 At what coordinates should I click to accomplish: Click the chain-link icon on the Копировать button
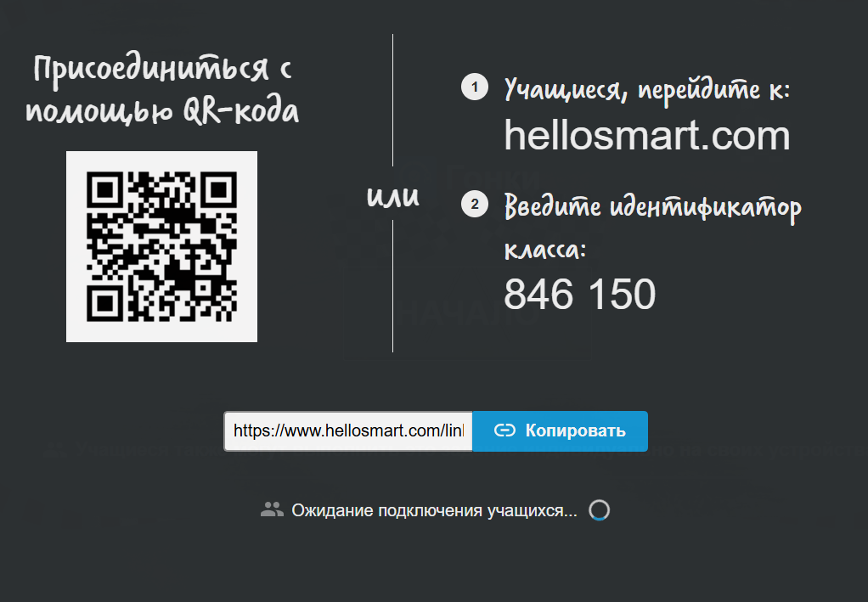coord(504,430)
